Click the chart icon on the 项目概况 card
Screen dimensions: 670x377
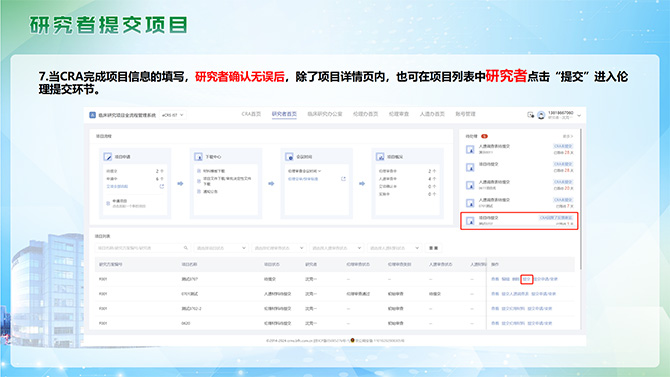click(380, 157)
